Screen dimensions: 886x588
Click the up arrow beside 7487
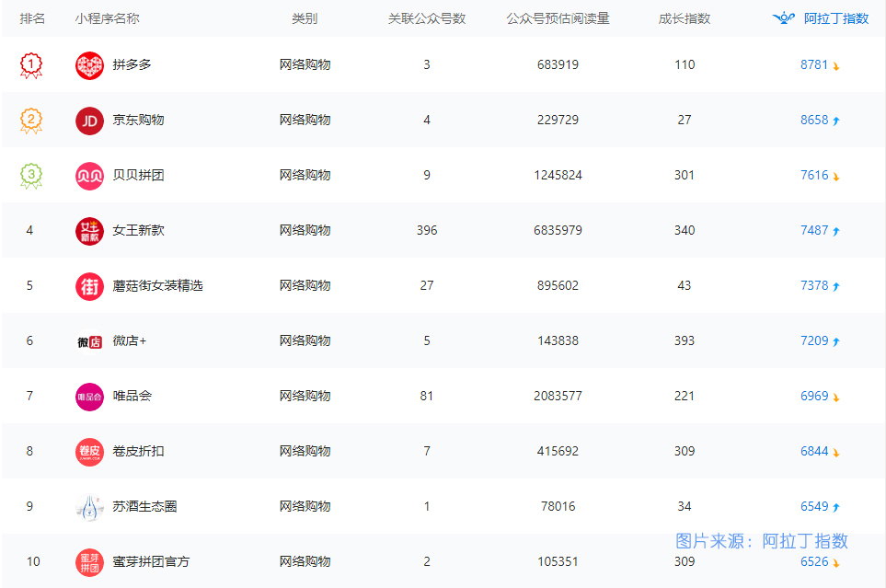click(836, 231)
